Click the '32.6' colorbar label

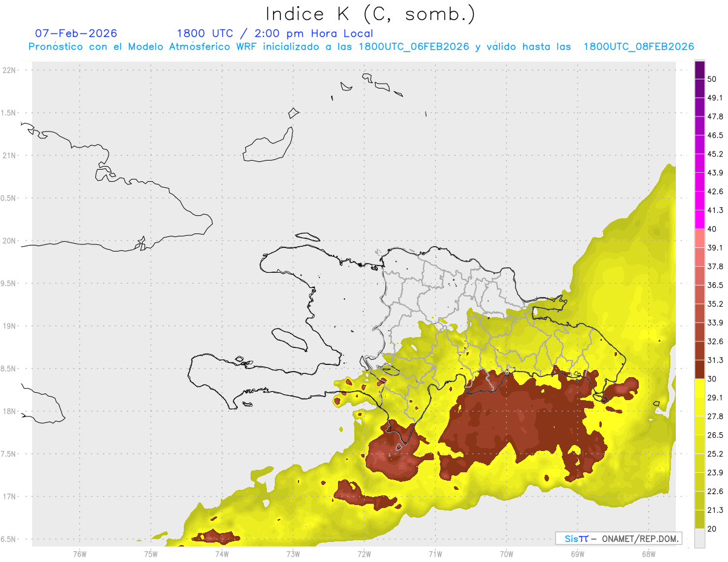click(x=715, y=341)
